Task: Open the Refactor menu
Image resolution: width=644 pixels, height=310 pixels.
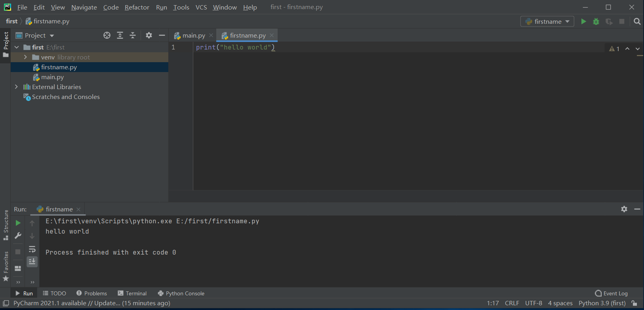Action: (x=137, y=7)
